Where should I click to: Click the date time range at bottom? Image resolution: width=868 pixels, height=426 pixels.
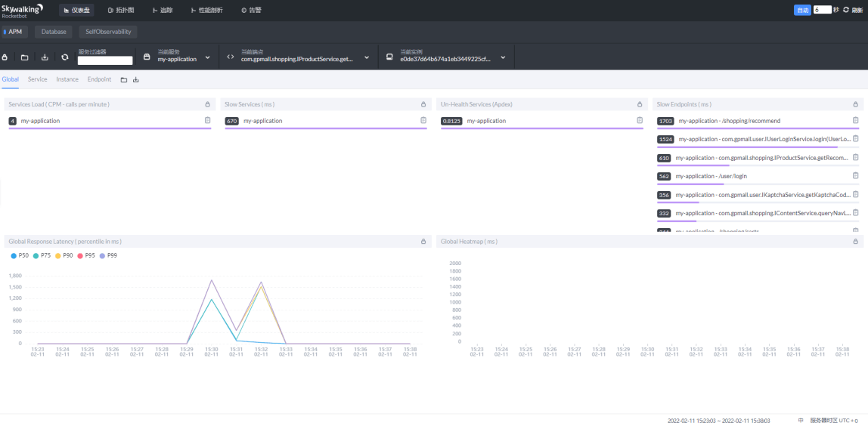tap(718, 421)
